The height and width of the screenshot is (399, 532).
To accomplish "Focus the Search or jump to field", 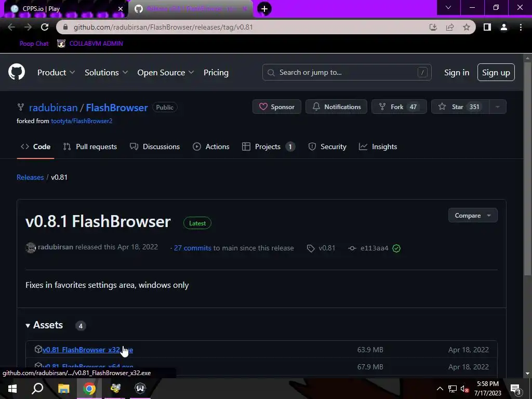I will pyautogui.click(x=347, y=72).
